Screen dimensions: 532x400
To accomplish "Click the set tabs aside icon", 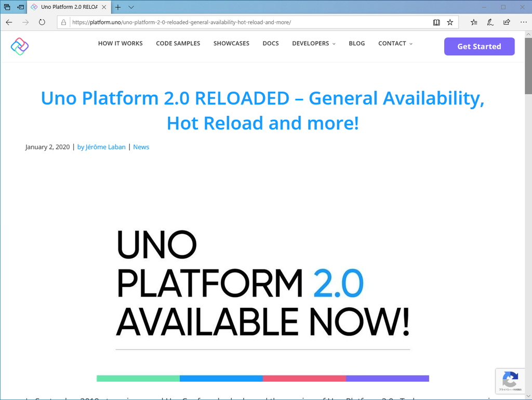I will (7, 7).
